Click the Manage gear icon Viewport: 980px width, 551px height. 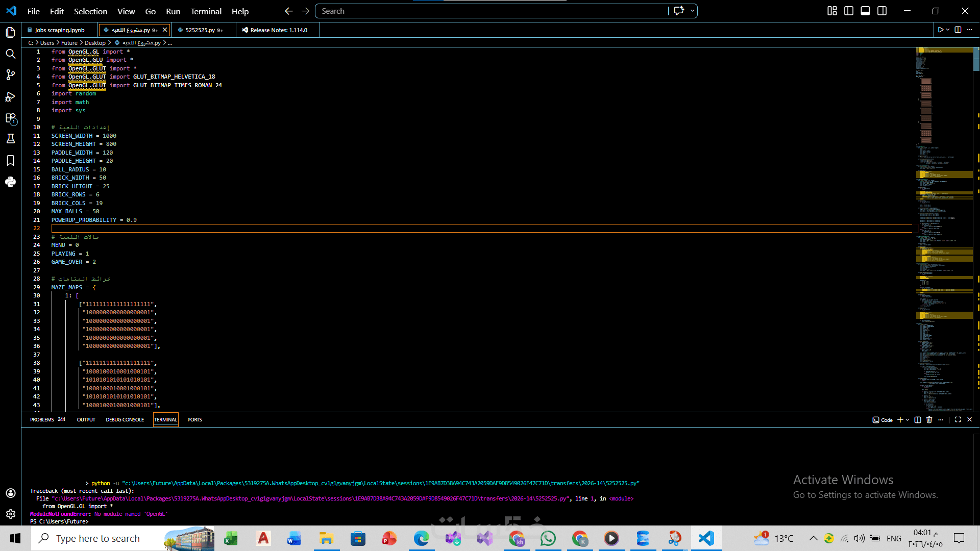click(x=10, y=514)
